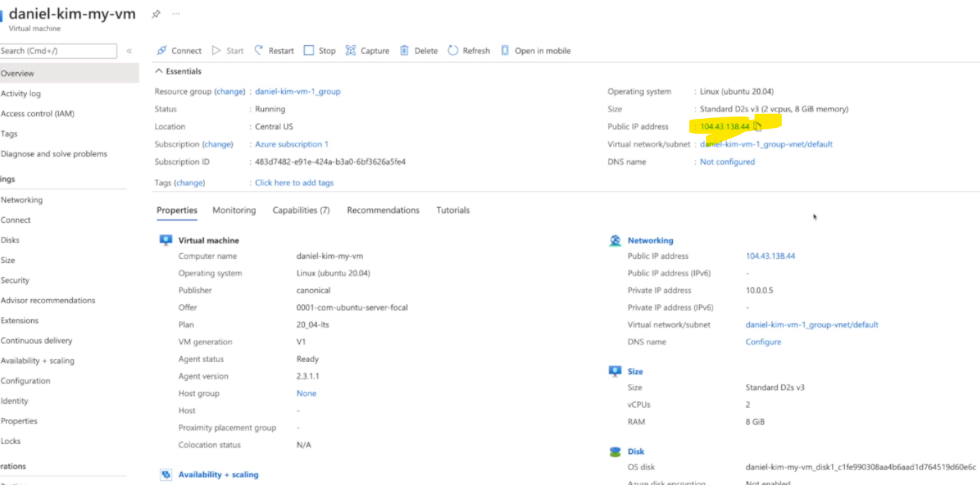Switch to the Monitoring tab

[x=234, y=210]
